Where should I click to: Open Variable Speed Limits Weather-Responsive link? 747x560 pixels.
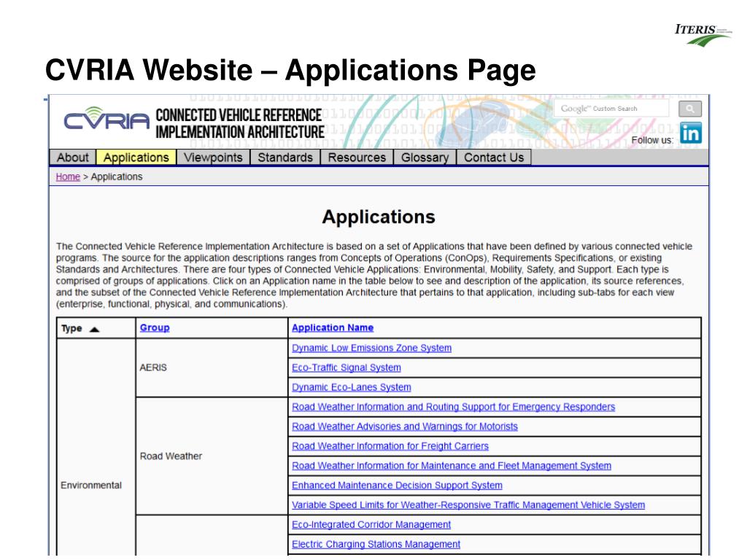[x=468, y=505]
